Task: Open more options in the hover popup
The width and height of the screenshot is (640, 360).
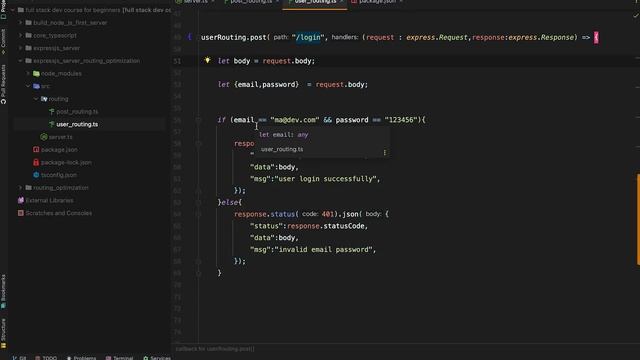Action: point(384,152)
